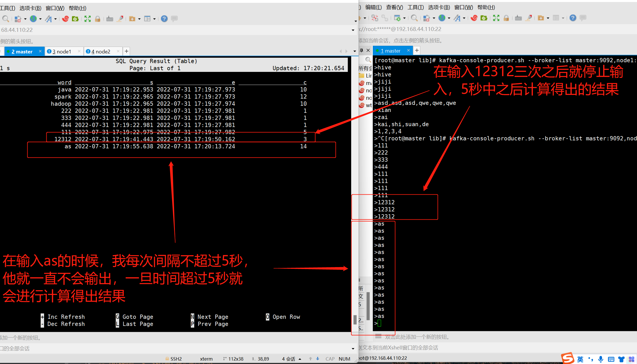
Task: Open the 帮助(H) menu in right window
Action: [x=486, y=7]
